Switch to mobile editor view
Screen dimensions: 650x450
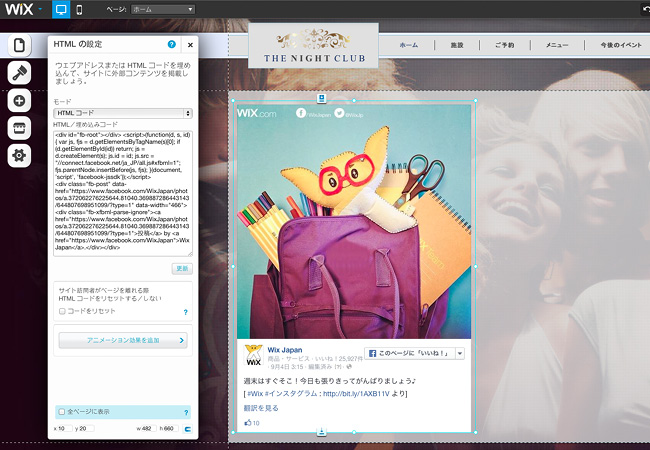click(79, 9)
